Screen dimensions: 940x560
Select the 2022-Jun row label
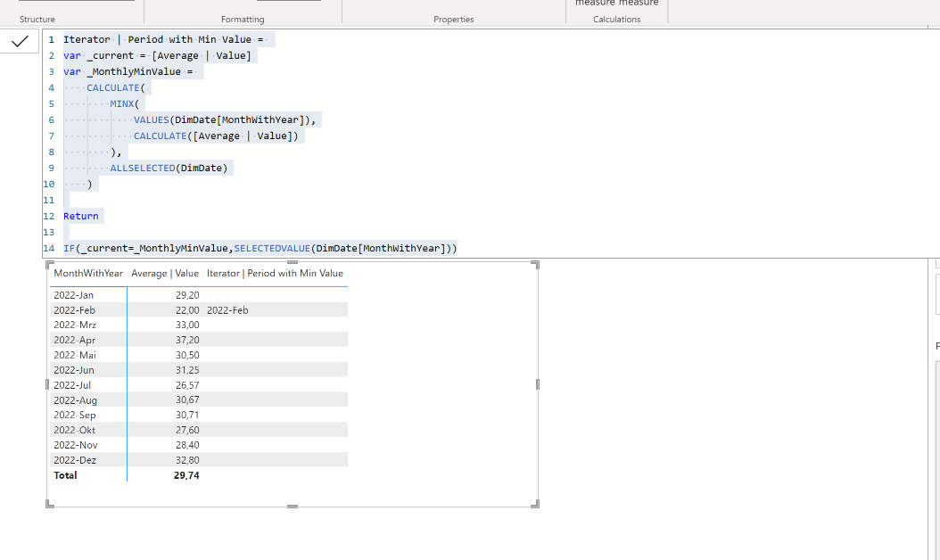coord(74,370)
